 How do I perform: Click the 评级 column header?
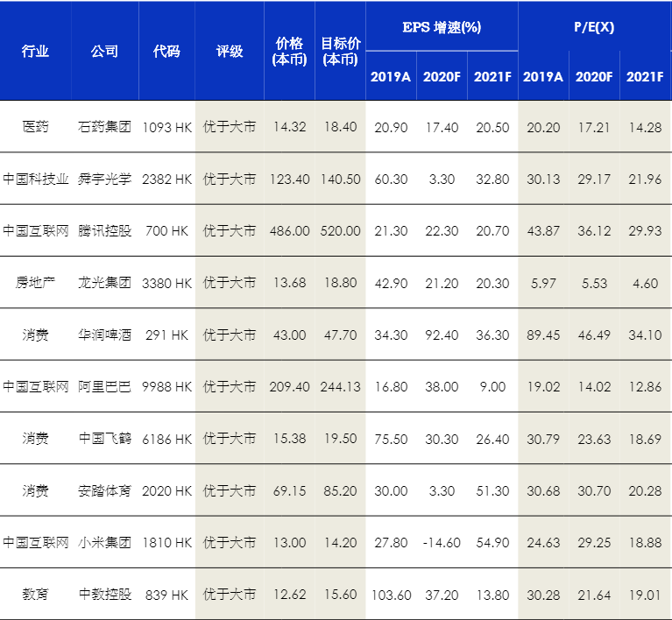click(x=230, y=52)
